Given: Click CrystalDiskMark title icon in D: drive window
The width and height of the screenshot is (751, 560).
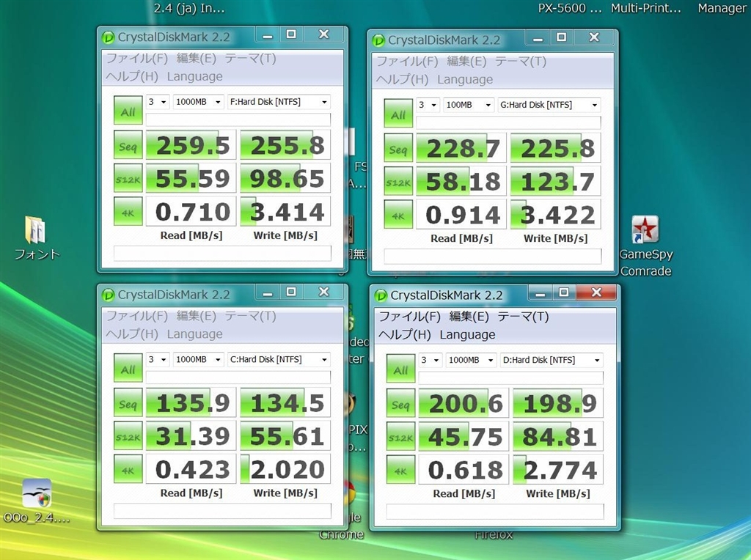Looking at the screenshot, I should coord(381,295).
